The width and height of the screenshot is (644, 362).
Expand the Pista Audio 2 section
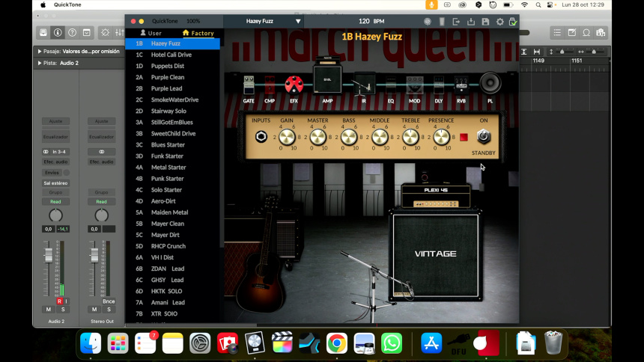[40, 63]
